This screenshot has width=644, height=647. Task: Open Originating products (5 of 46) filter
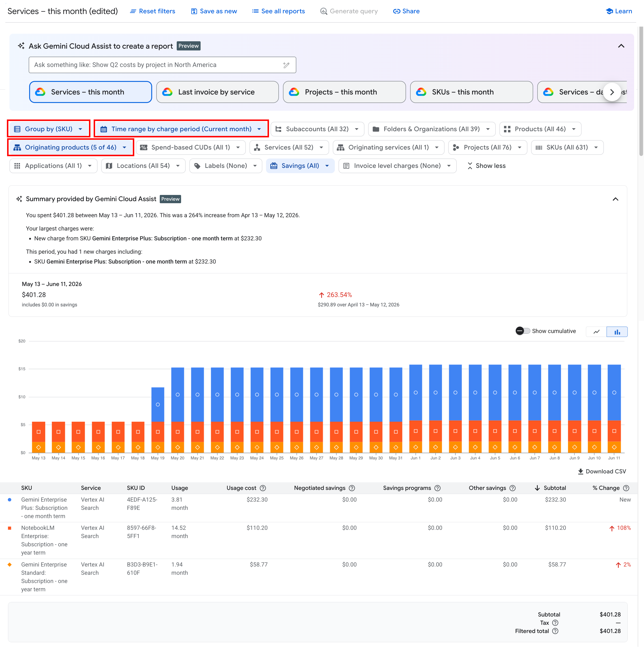pyautogui.click(x=71, y=147)
